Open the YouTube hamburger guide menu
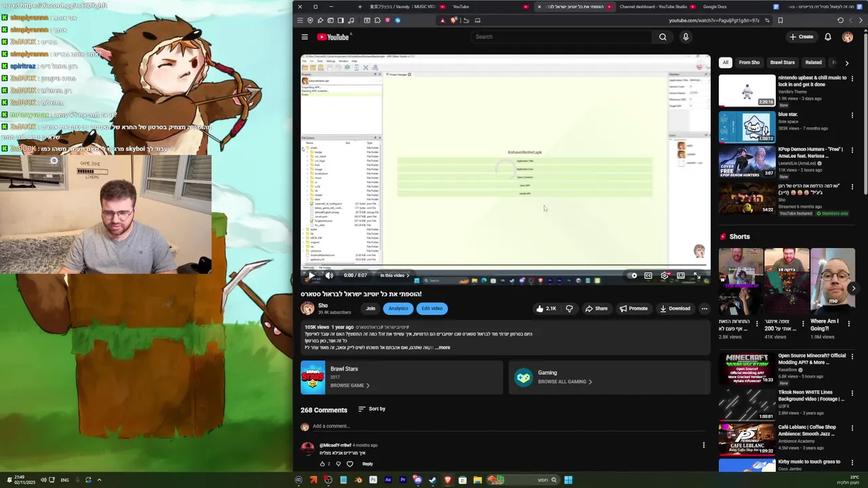This screenshot has height=488, width=868. pos(304,37)
